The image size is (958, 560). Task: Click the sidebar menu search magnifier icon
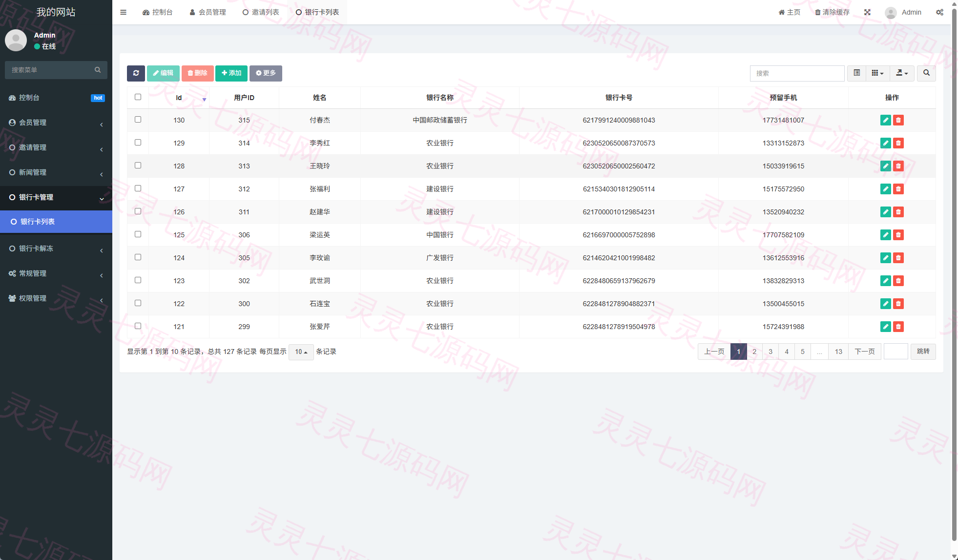tap(98, 70)
